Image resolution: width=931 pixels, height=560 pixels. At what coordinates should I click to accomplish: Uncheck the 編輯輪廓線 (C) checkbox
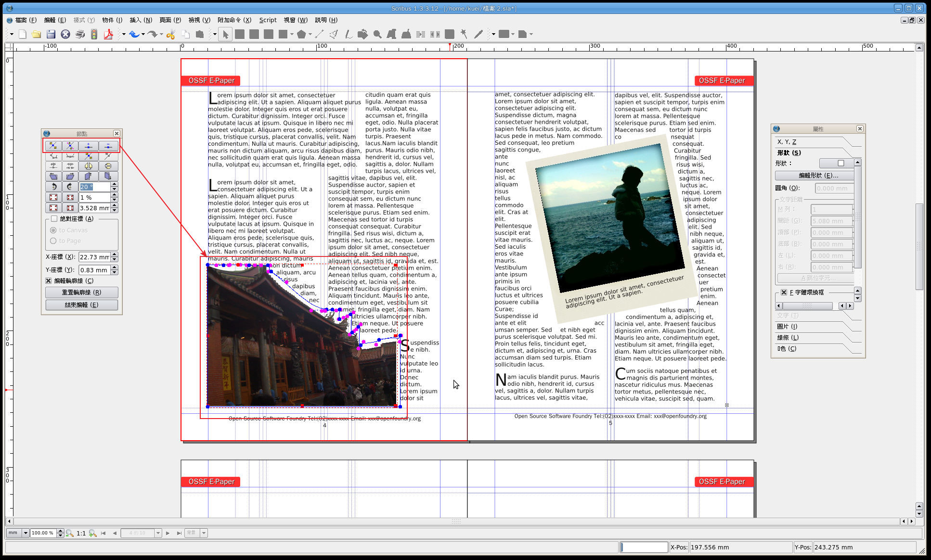(49, 281)
